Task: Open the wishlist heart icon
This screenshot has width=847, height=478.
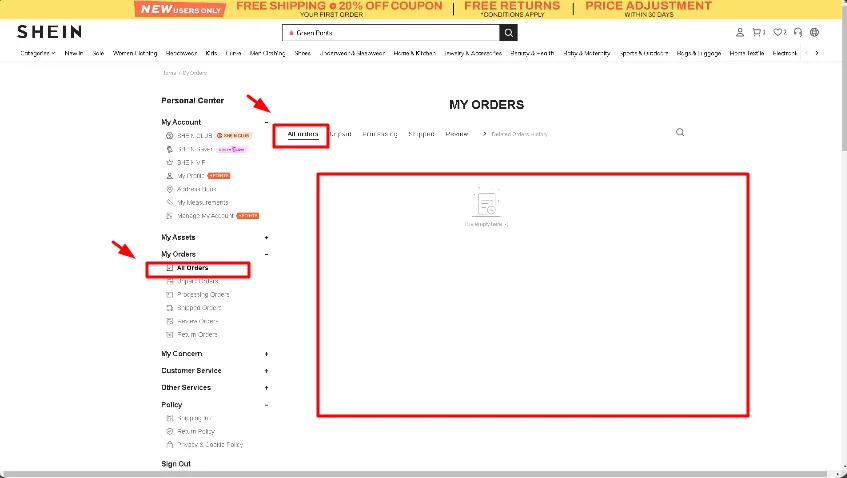Action: pyautogui.click(x=779, y=32)
